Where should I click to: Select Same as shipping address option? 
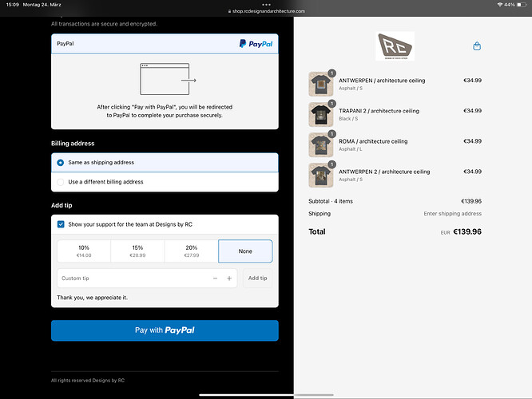tap(165, 162)
